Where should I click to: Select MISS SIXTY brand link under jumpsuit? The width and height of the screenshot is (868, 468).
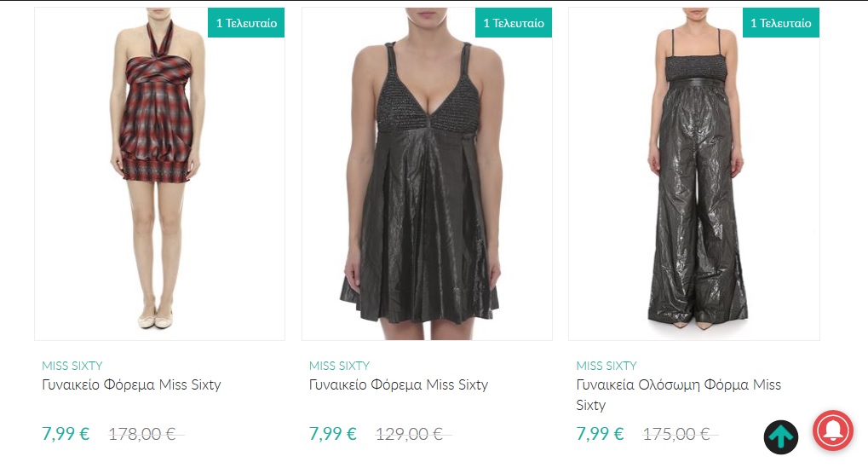coord(607,366)
